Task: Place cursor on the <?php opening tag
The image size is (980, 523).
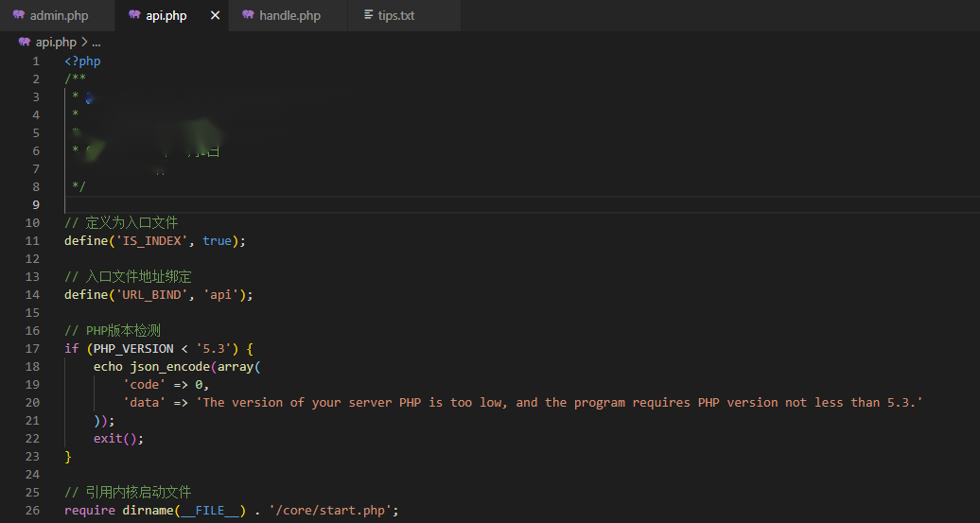Action: coord(82,61)
